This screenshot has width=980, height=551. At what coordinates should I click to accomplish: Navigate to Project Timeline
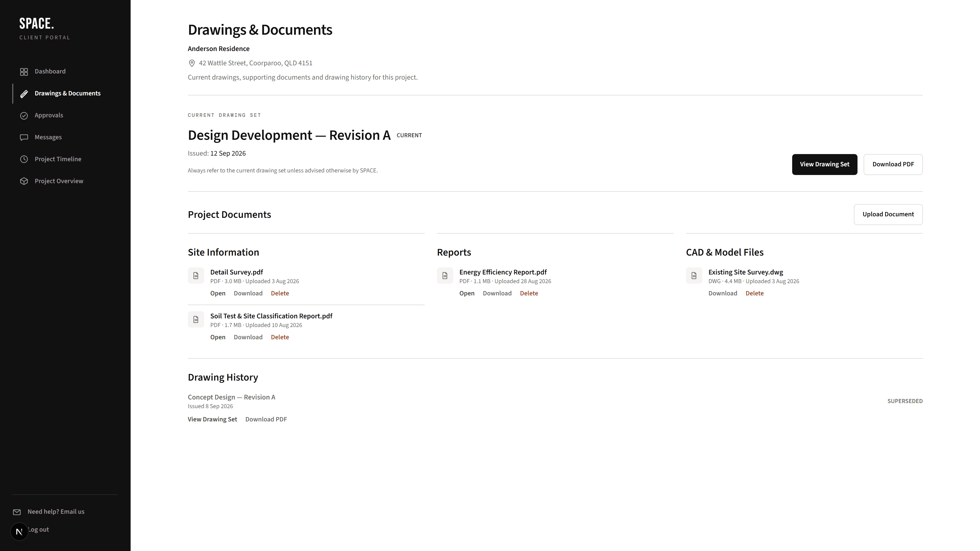click(x=58, y=159)
